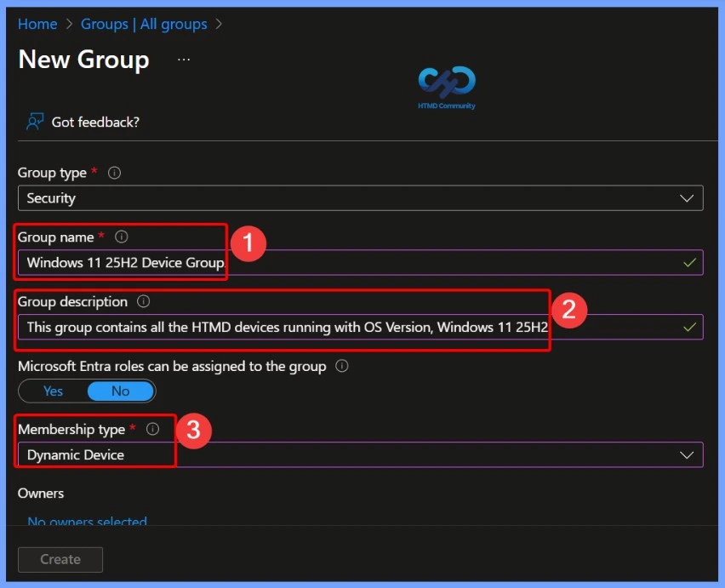This screenshot has width=725, height=588.
Task: Enable Yes for Entra role assignment
Action: [53, 391]
